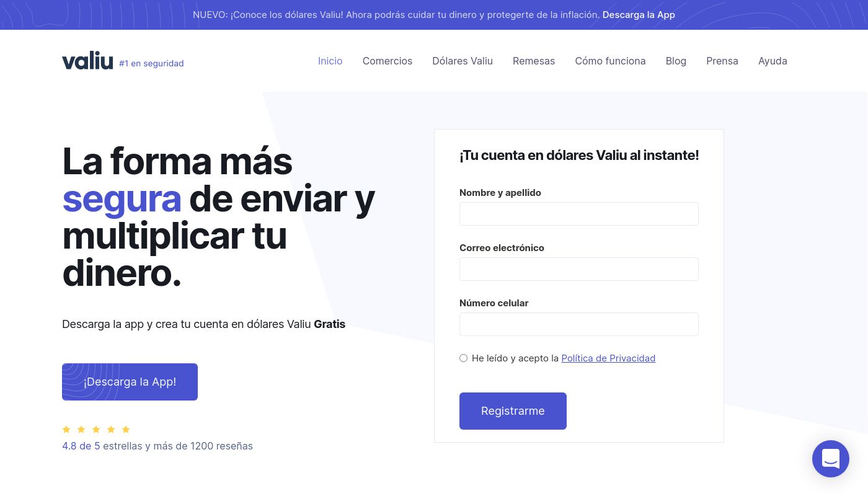Focus the Correo electrónico field
This screenshot has height=496, width=868.
(579, 269)
